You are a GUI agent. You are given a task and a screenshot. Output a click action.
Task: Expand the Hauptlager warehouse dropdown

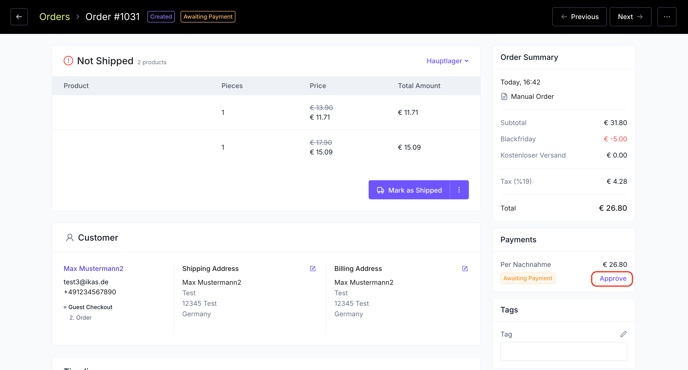click(x=448, y=61)
